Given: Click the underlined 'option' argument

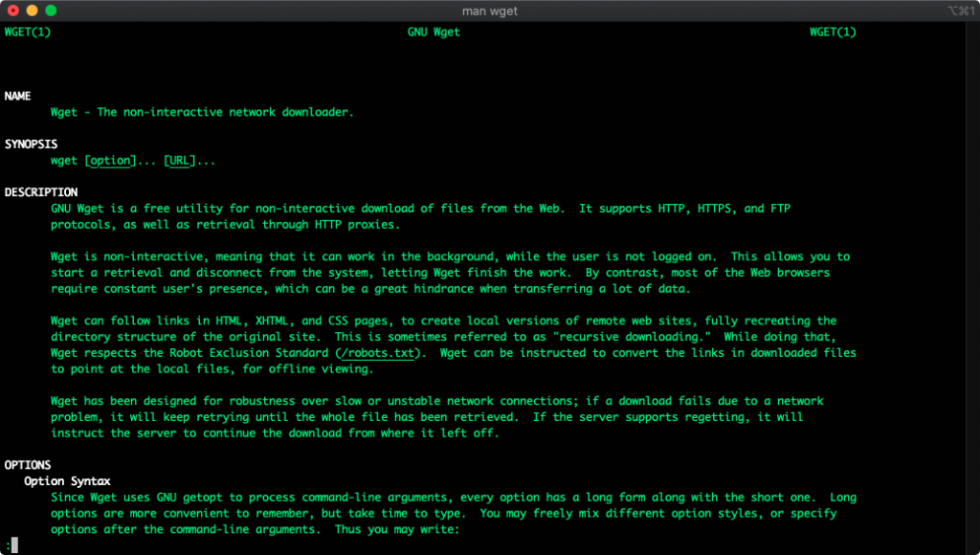Looking at the screenshot, I should click(110, 161).
